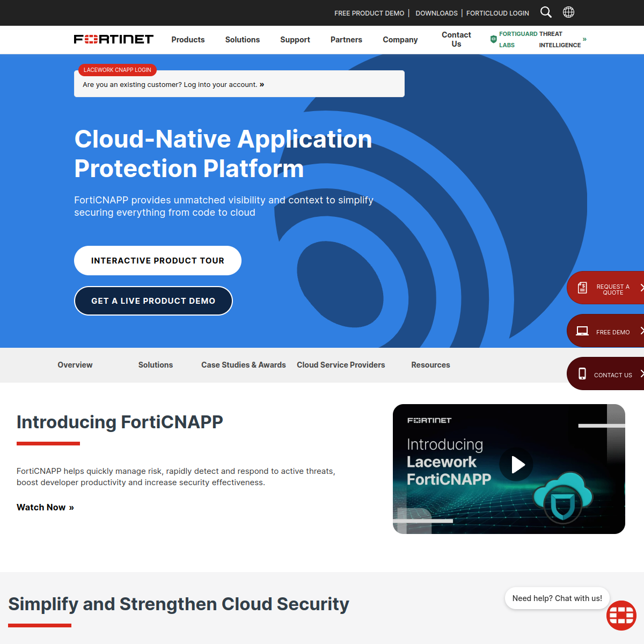Image resolution: width=644 pixels, height=644 pixels.
Task: Open the Fortinet chat bubble icon
Action: [621, 616]
